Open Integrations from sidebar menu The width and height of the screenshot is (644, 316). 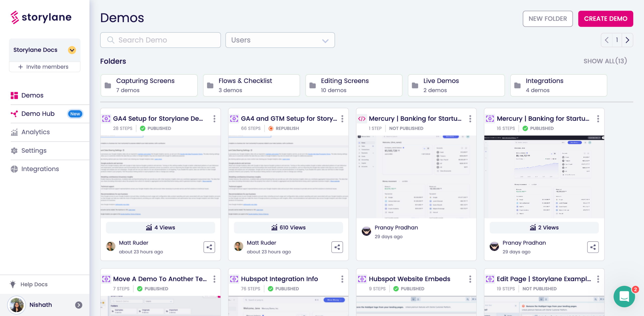(40, 169)
